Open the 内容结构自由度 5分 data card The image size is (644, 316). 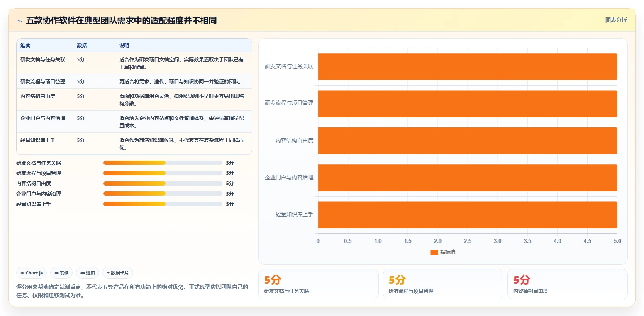(x=567, y=284)
